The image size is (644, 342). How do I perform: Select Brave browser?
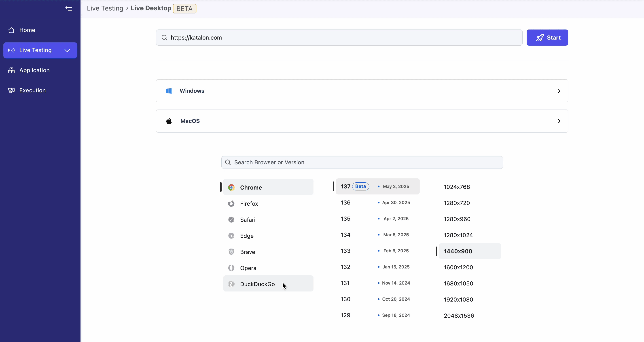pyautogui.click(x=268, y=252)
